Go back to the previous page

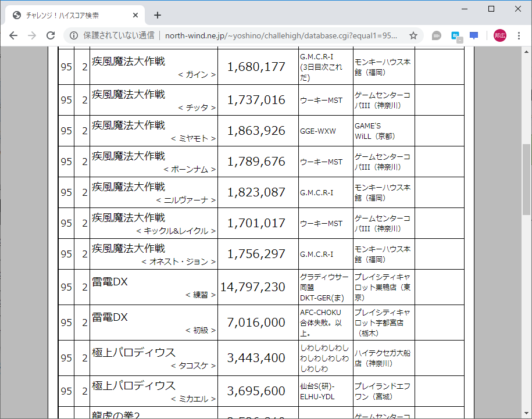[x=13, y=35]
